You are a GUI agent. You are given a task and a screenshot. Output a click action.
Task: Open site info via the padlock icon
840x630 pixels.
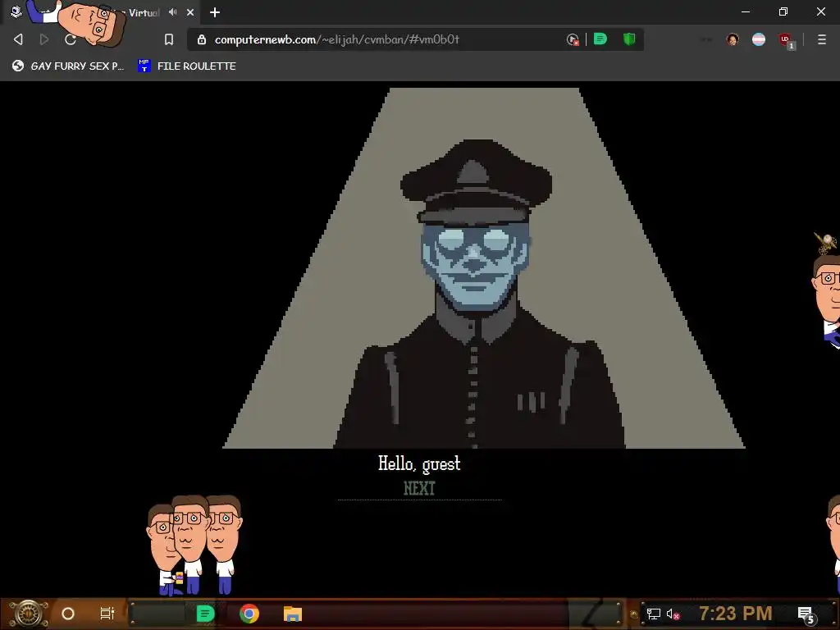[x=202, y=39]
